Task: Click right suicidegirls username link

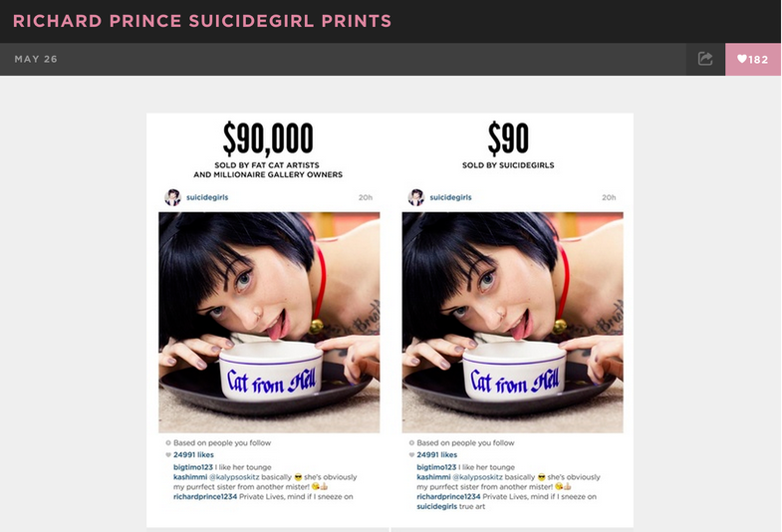Action: [x=450, y=197]
